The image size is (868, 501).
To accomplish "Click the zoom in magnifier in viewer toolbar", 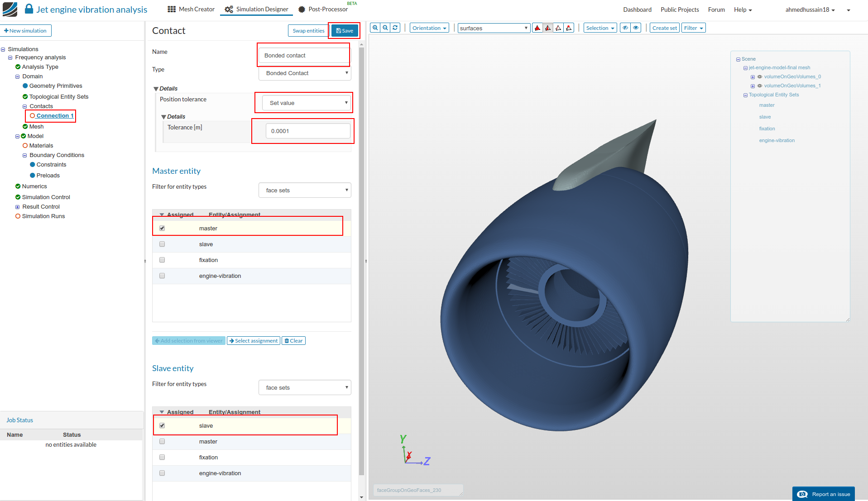I will [375, 28].
